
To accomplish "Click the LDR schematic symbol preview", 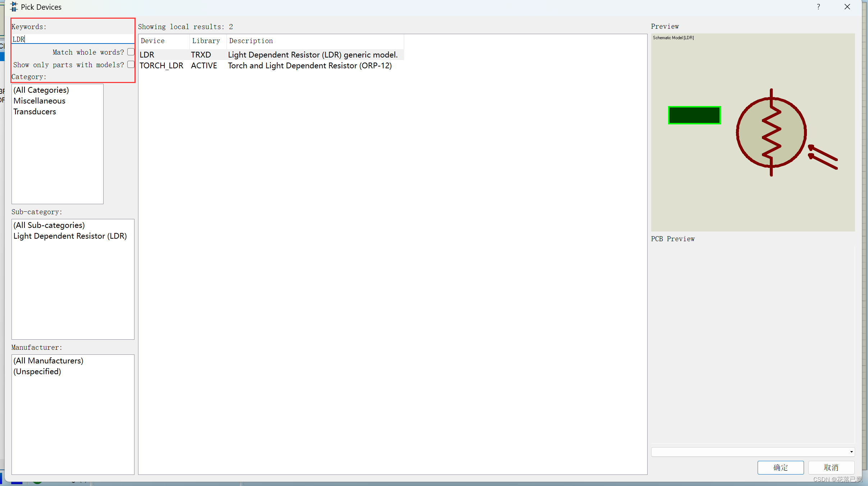I will point(771,132).
